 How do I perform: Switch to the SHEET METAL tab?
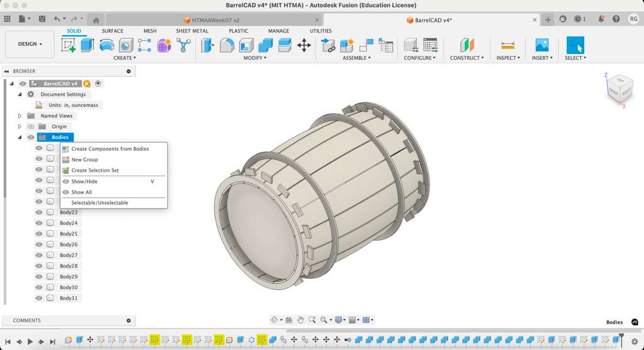pos(192,31)
